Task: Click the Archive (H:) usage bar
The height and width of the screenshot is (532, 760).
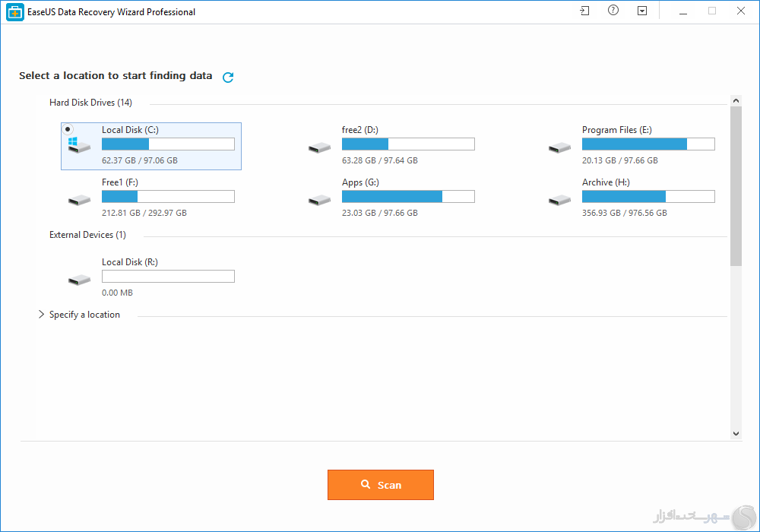Action: [x=648, y=196]
